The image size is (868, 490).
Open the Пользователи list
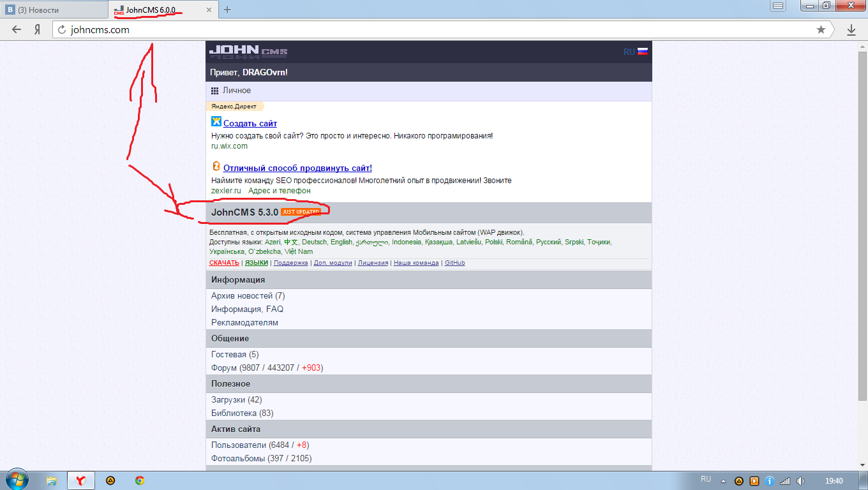(x=239, y=445)
